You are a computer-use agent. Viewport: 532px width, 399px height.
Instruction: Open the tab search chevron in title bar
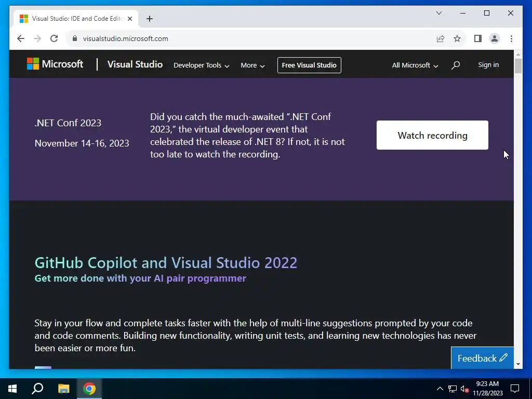click(x=438, y=13)
